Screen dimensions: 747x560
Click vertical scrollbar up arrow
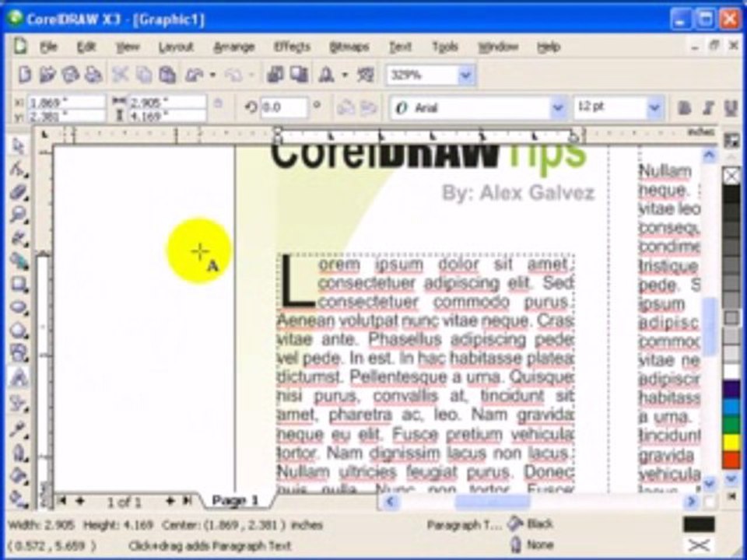(x=710, y=156)
